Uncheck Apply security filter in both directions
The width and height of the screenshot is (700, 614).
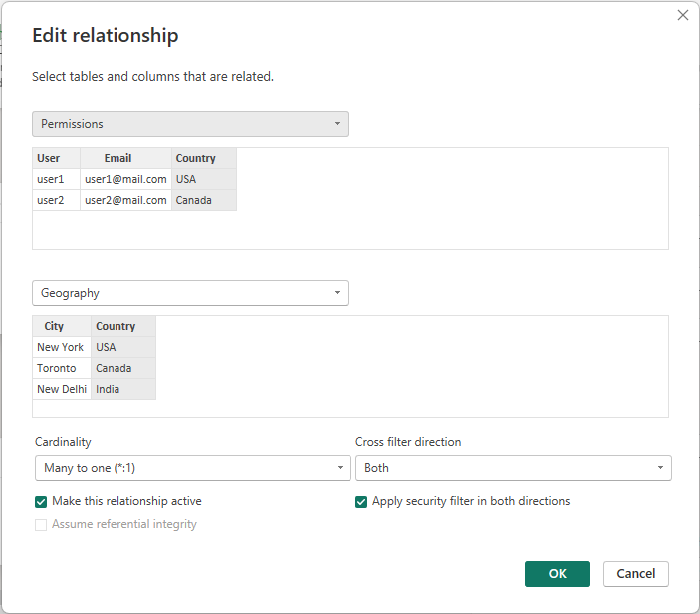tap(361, 502)
